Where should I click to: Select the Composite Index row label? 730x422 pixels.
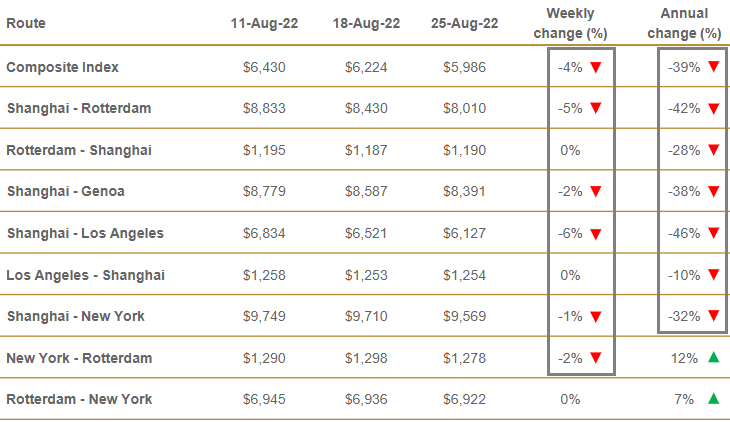point(62,67)
